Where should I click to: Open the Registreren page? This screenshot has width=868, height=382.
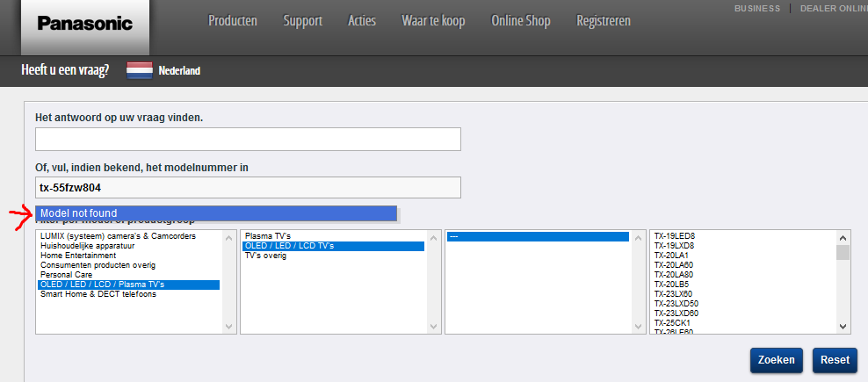tap(604, 21)
